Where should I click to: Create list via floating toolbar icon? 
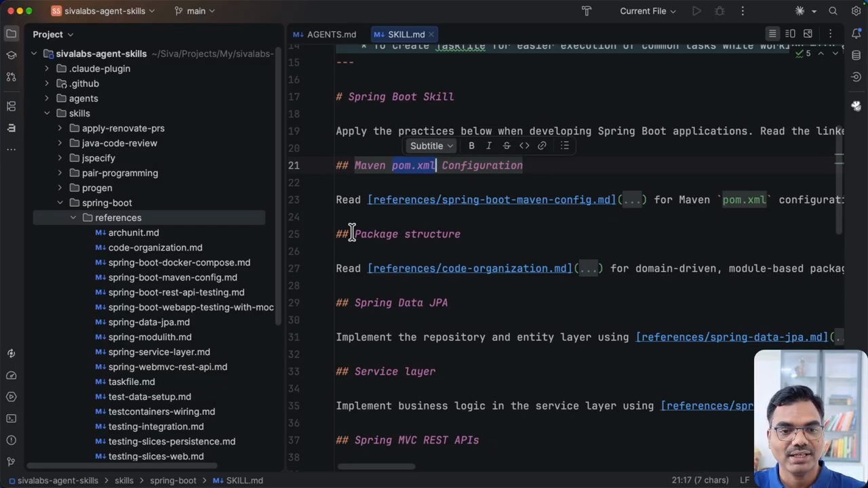[564, 146]
